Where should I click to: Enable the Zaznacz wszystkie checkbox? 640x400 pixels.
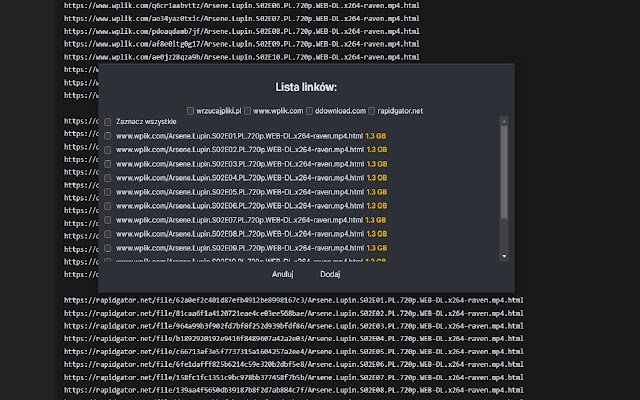coord(107,122)
